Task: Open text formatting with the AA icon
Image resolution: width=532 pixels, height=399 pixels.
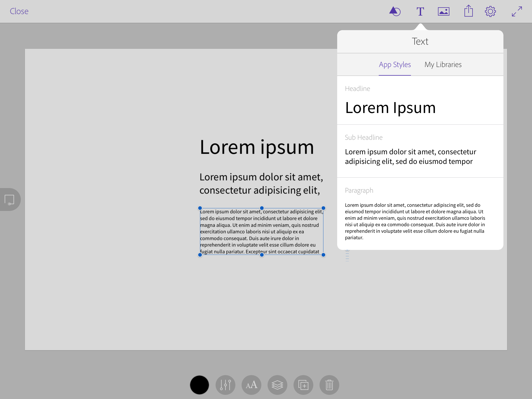Action: [251, 385]
